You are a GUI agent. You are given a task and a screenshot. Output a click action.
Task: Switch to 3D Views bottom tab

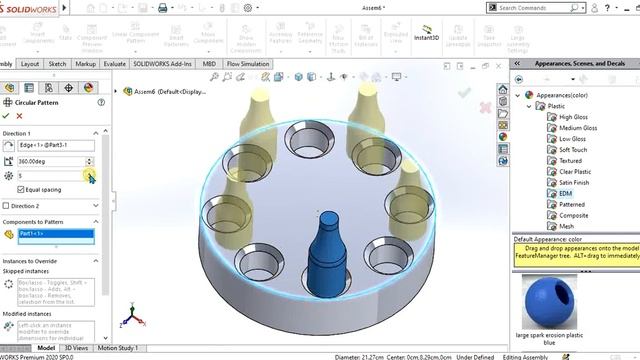(x=76, y=348)
